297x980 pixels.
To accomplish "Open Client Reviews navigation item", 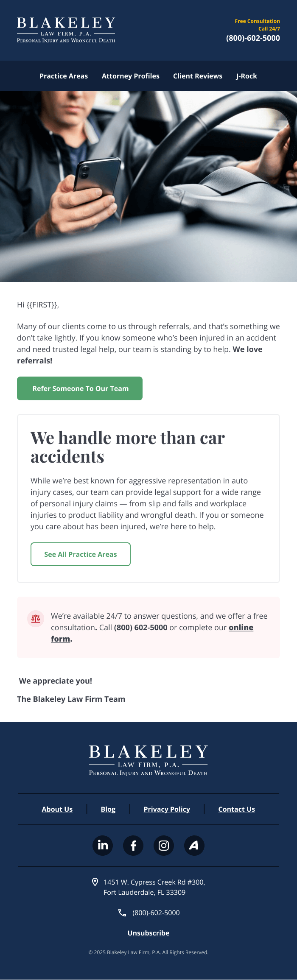I will [198, 76].
